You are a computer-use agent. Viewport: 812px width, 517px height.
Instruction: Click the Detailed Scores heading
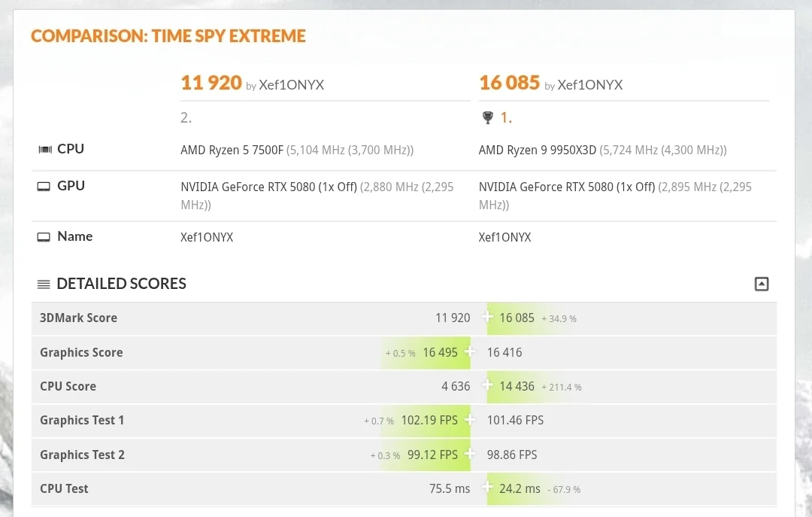pos(121,284)
